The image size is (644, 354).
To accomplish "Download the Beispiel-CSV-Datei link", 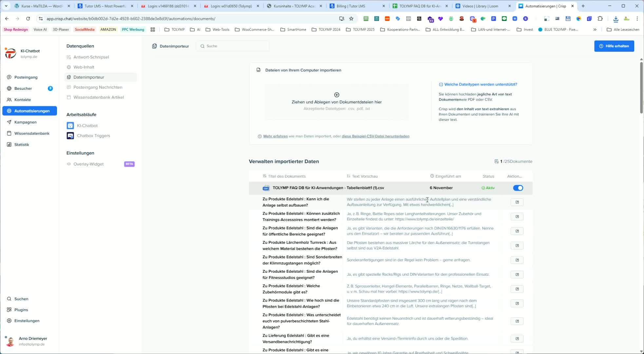I will [x=375, y=136].
